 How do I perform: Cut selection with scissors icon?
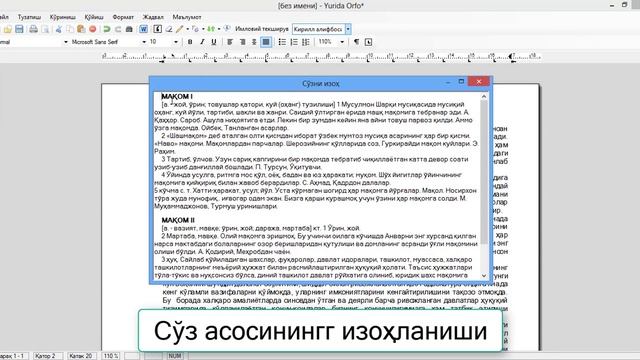[x=59, y=29]
